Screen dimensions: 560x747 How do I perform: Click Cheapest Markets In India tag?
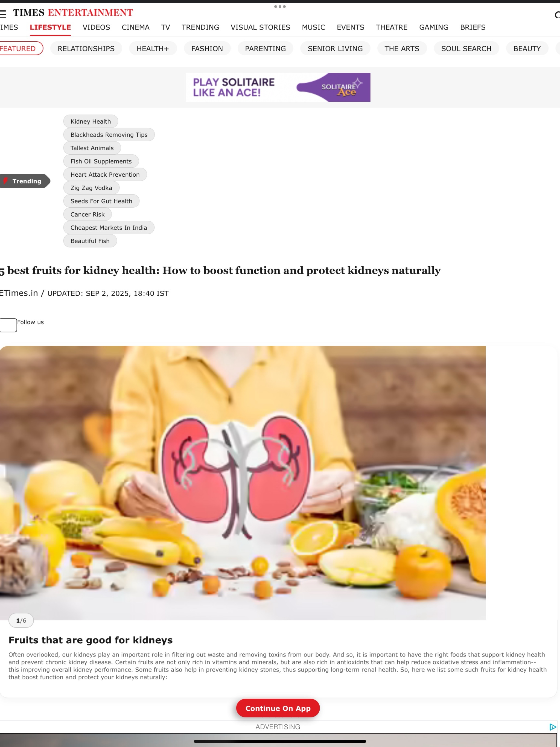[109, 227]
